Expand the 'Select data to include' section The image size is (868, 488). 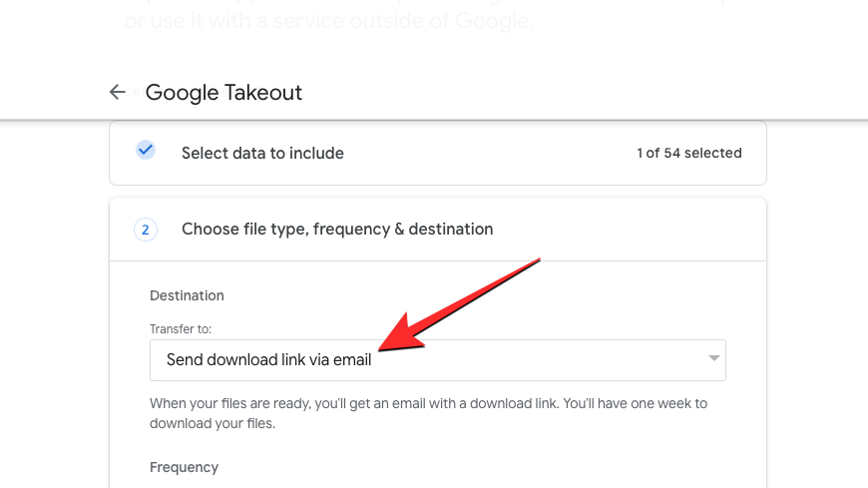pos(438,153)
